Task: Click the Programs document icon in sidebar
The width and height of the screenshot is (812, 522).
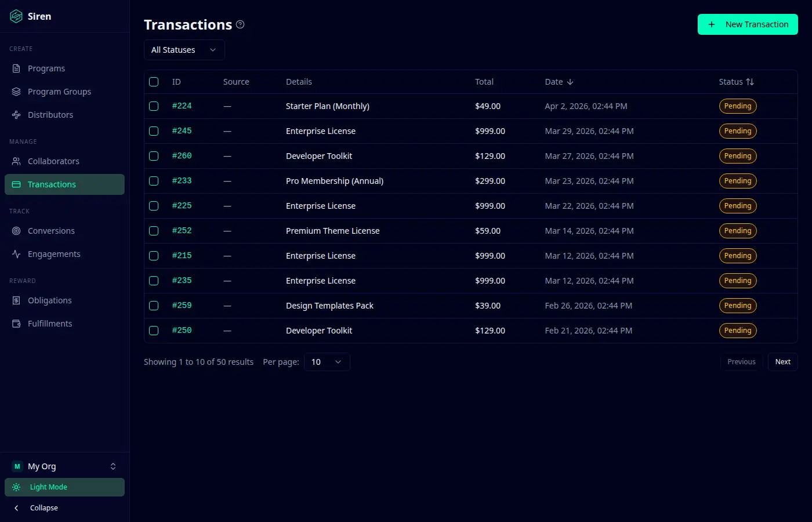Action: (16, 68)
